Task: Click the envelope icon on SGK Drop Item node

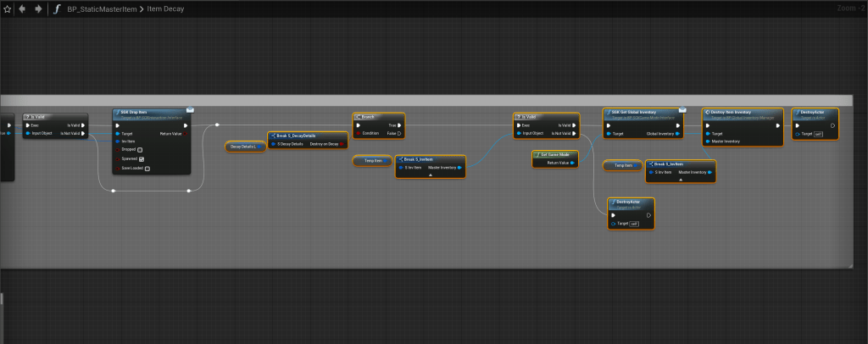Action: pyautogui.click(x=190, y=109)
